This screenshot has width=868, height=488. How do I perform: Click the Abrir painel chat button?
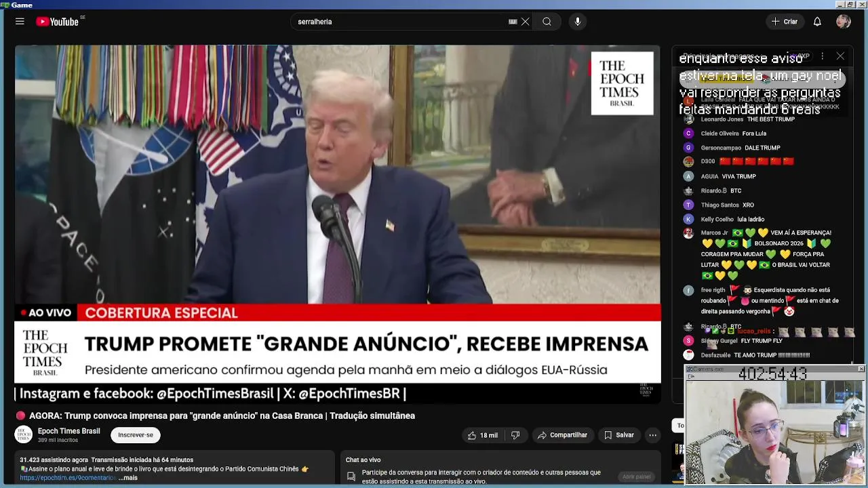click(636, 476)
